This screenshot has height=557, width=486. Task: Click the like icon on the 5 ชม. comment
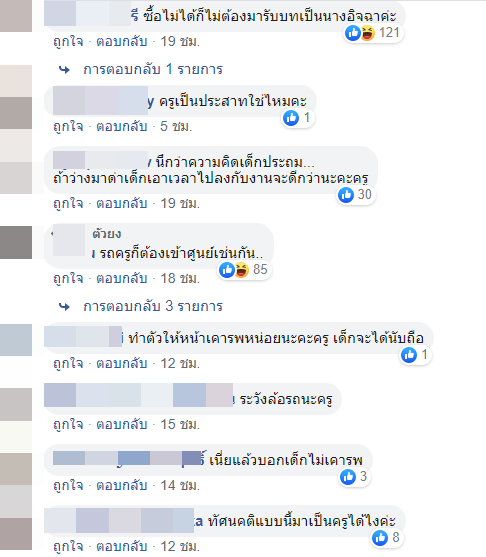pos(291,118)
